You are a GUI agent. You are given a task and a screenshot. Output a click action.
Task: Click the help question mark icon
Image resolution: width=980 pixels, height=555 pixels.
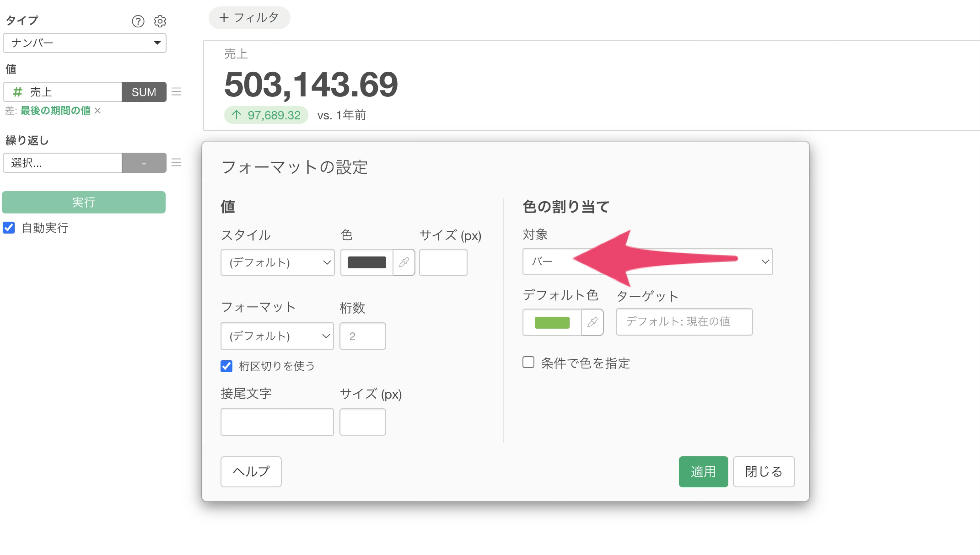138,21
